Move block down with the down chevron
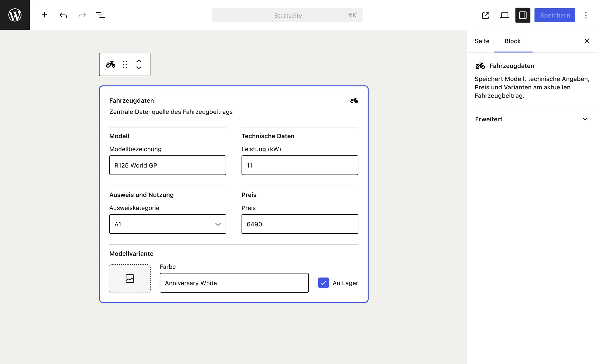Viewport: 598px width, 364px height. 139,68
